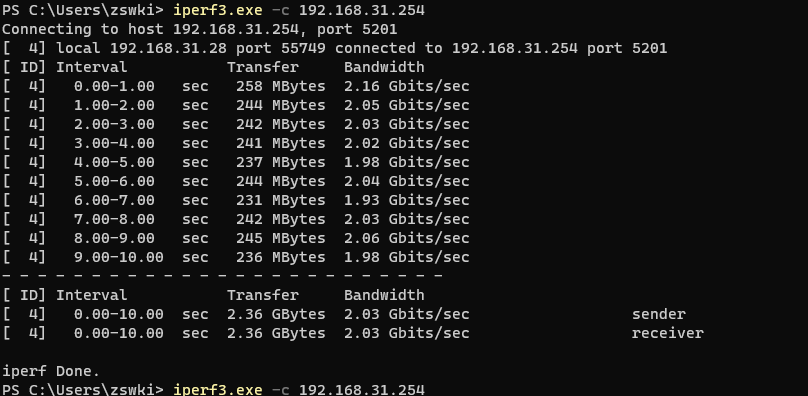The height and width of the screenshot is (396, 808).
Task: Click the 1.93 Gbits/sec bandwidth value
Action: [407, 200]
